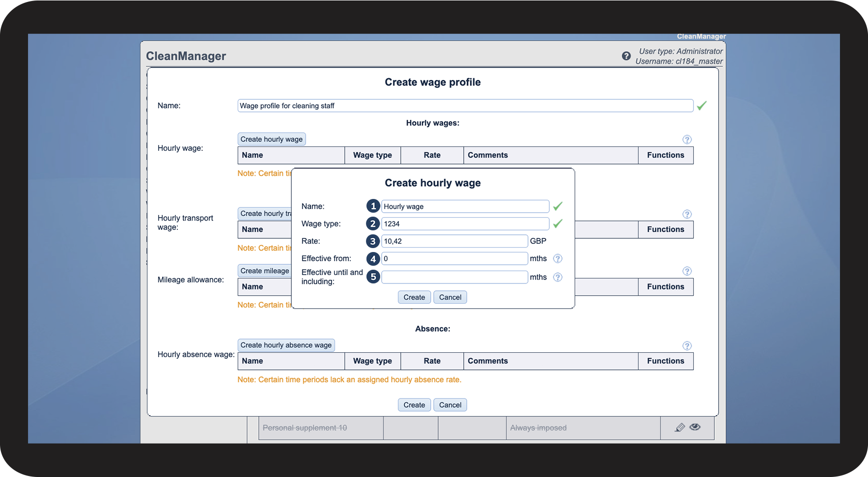Open help for the Mileage allowance section
Viewport: 868px width, 477px height.
point(687,271)
